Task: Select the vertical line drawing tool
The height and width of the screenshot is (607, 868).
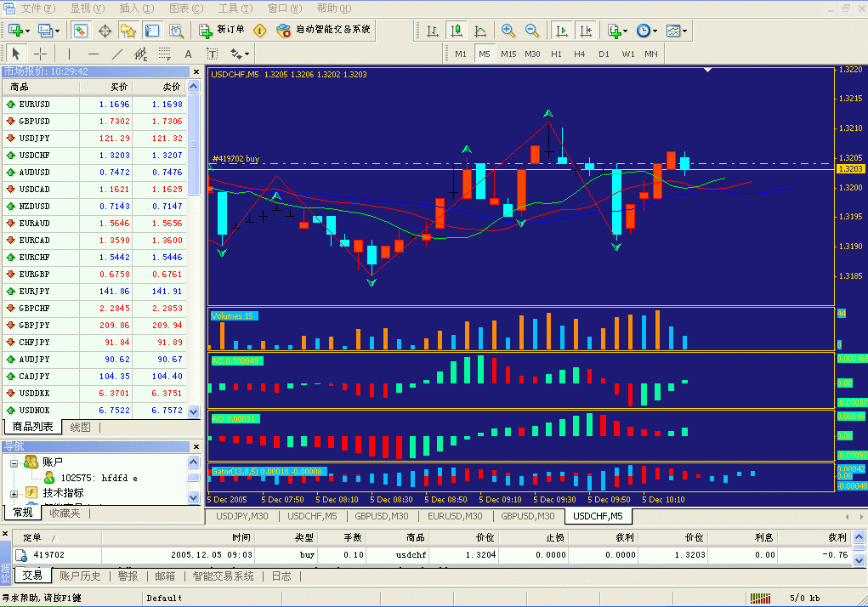Action: [x=70, y=54]
